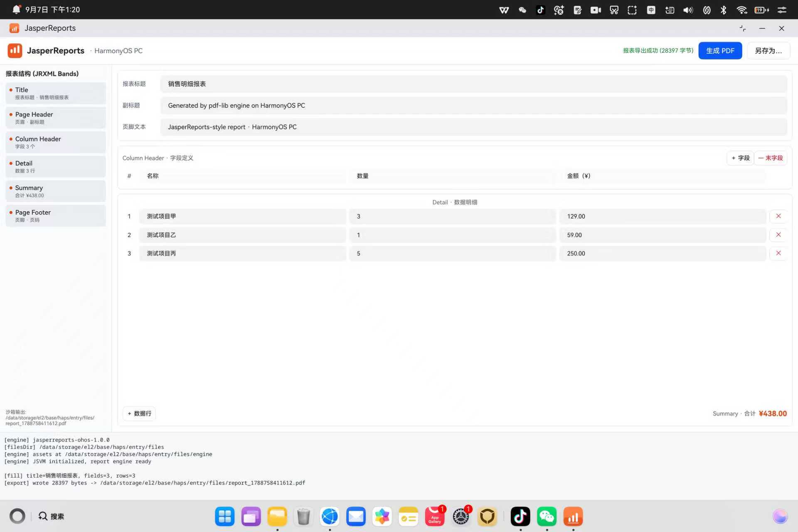Open the control center sliders icon
The width and height of the screenshot is (798, 532).
pyautogui.click(x=782, y=10)
